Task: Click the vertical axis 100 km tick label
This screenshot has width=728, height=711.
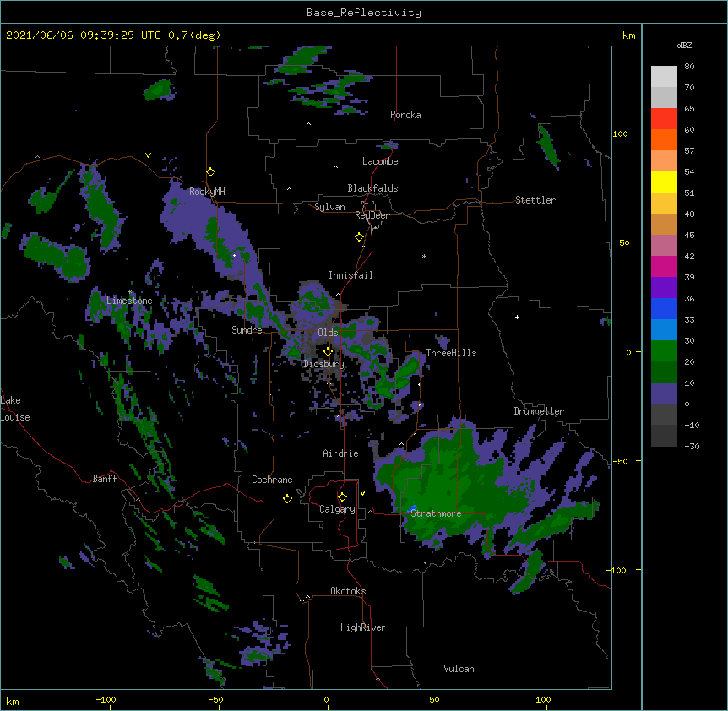Action: (620, 133)
